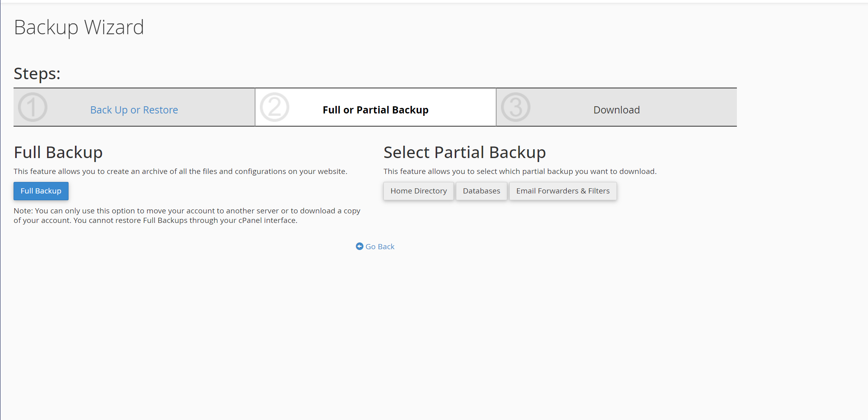Choose Databases partial backup

click(481, 191)
